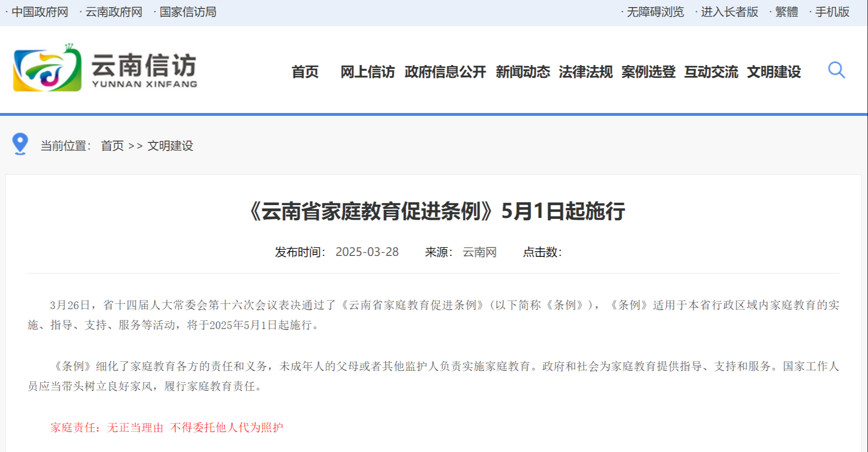Click 文明建设 breadcrumb link
Screen dimensions: 868x452
[x=170, y=146]
